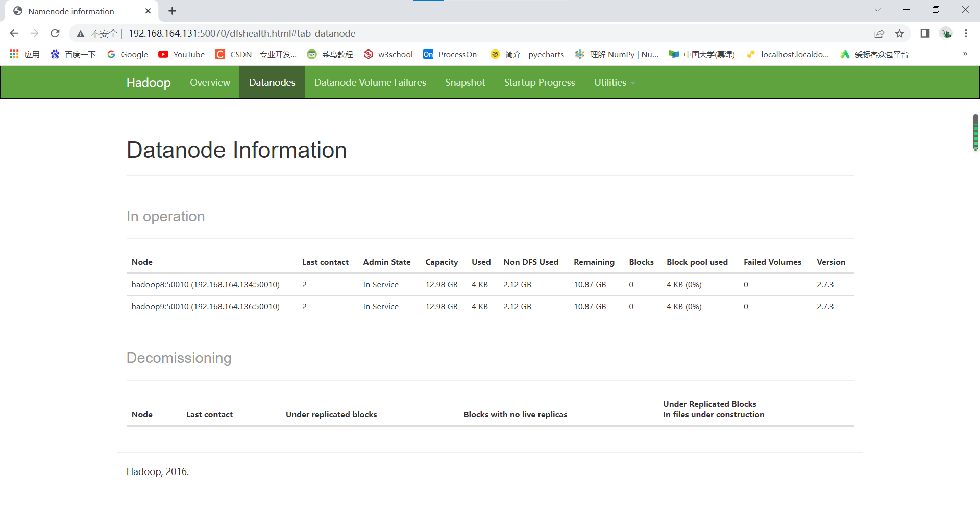Open the 菜鸟教程 bookmark
Screen dimensions: 980x524
click(x=330, y=54)
